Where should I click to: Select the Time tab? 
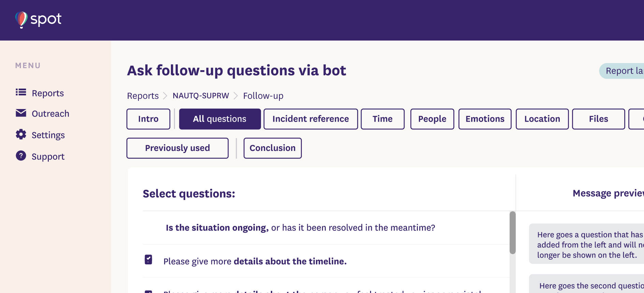(382, 119)
